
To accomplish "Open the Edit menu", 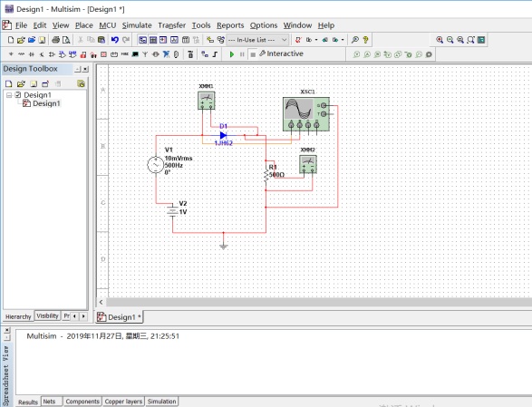I will pyautogui.click(x=40, y=25).
